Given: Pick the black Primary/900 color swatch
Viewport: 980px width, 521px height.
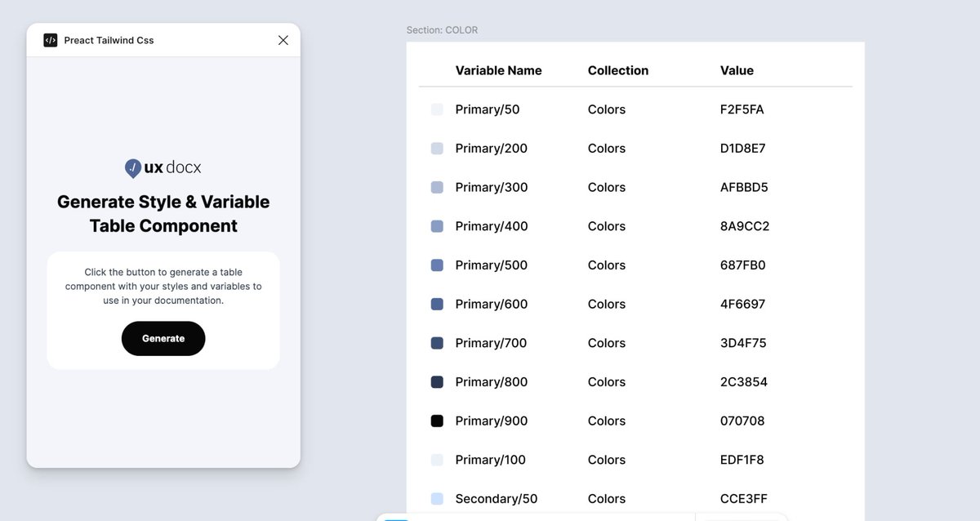Looking at the screenshot, I should 437,421.
